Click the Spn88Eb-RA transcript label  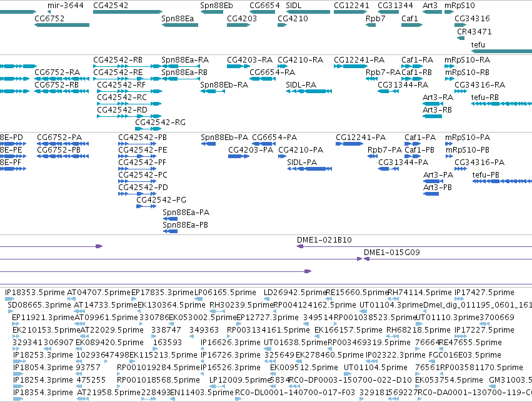224,85
